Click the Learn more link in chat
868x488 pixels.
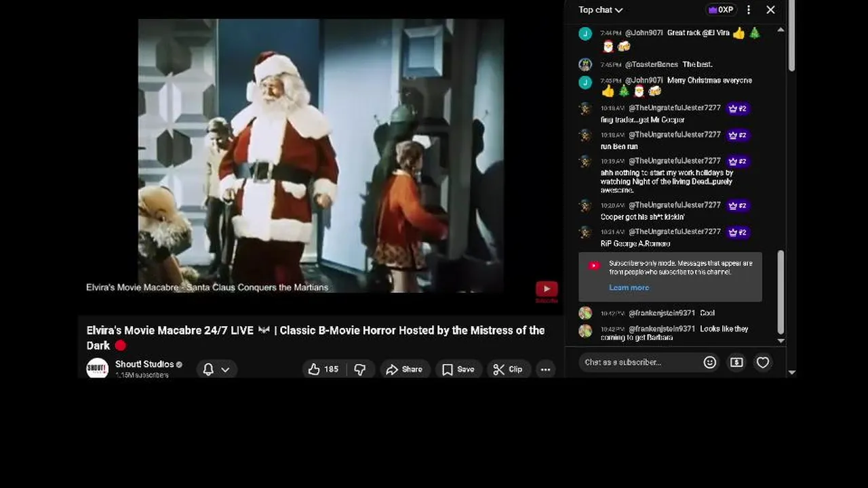click(629, 287)
